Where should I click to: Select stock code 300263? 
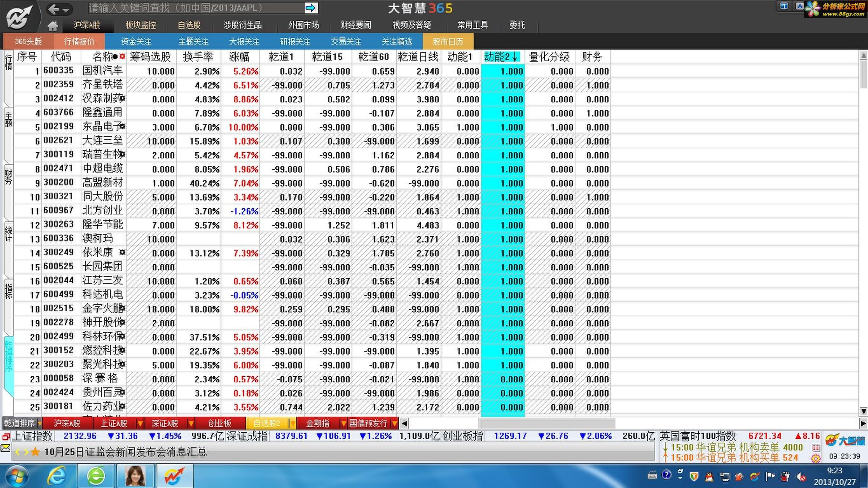59,224
